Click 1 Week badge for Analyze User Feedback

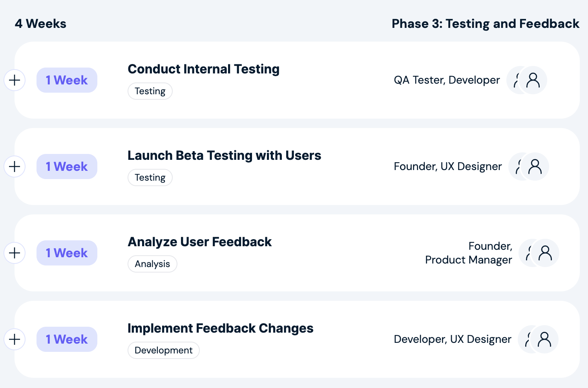[x=67, y=253]
